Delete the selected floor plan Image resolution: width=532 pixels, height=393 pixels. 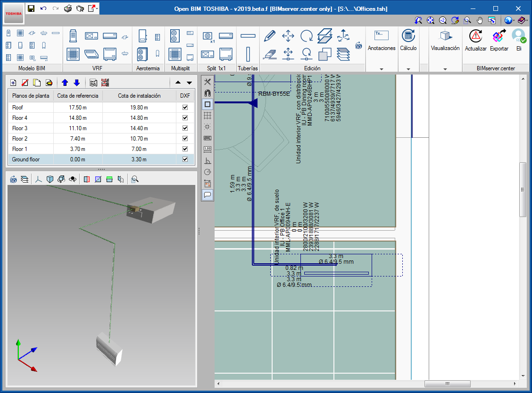[x=25, y=83]
